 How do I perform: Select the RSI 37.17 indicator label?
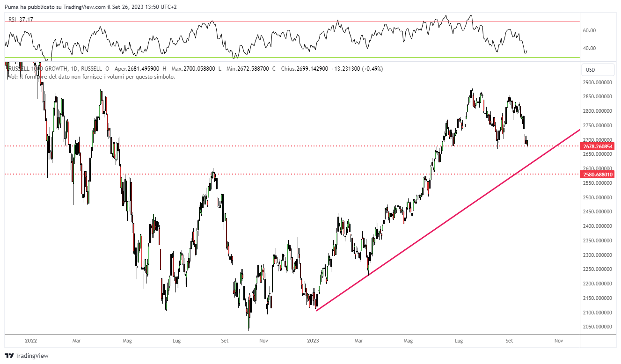[21, 20]
